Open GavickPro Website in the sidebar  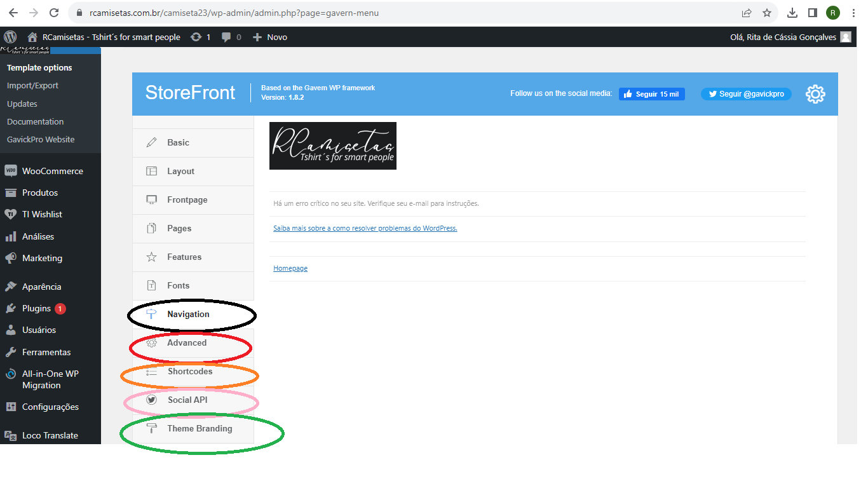point(41,139)
